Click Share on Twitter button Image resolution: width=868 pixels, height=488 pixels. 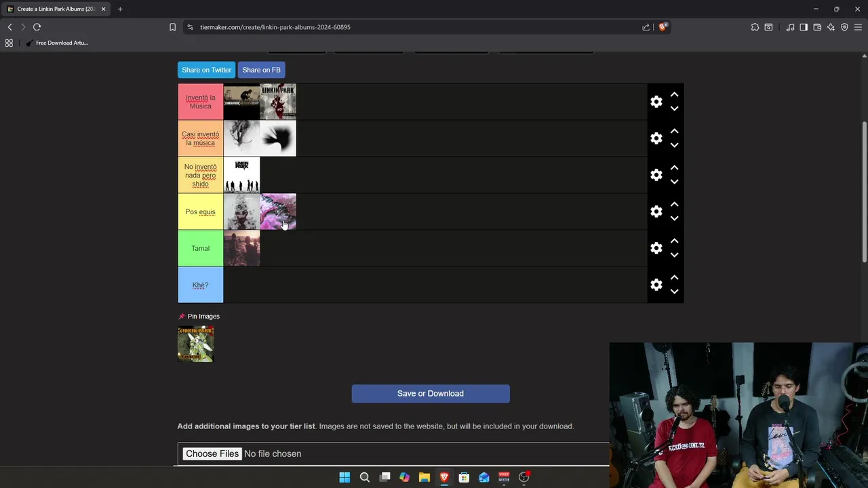206,70
